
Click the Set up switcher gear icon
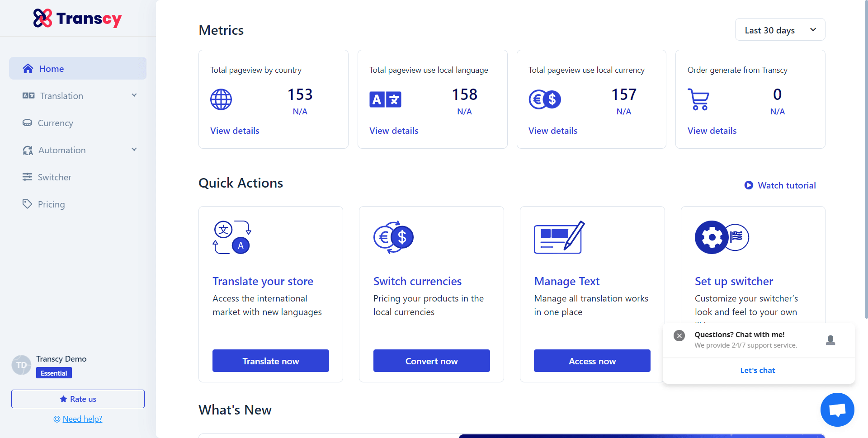point(712,237)
